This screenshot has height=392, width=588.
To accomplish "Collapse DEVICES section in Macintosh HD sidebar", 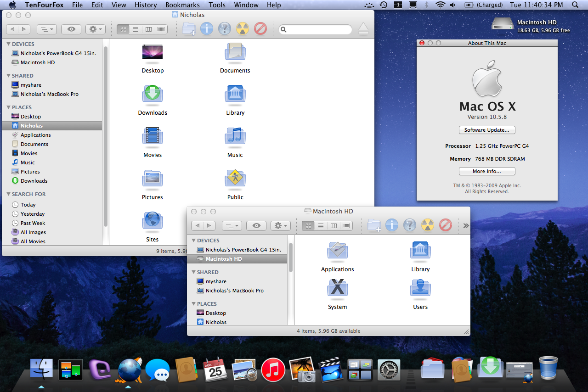I will click(194, 241).
